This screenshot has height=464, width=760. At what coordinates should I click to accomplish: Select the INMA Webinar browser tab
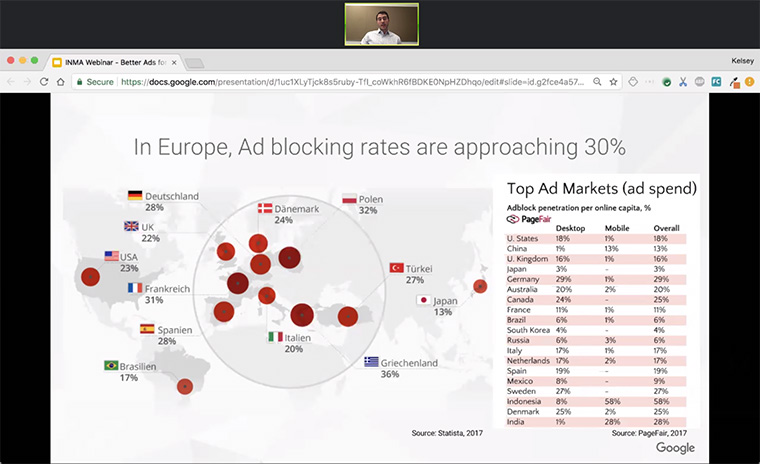[114, 62]
